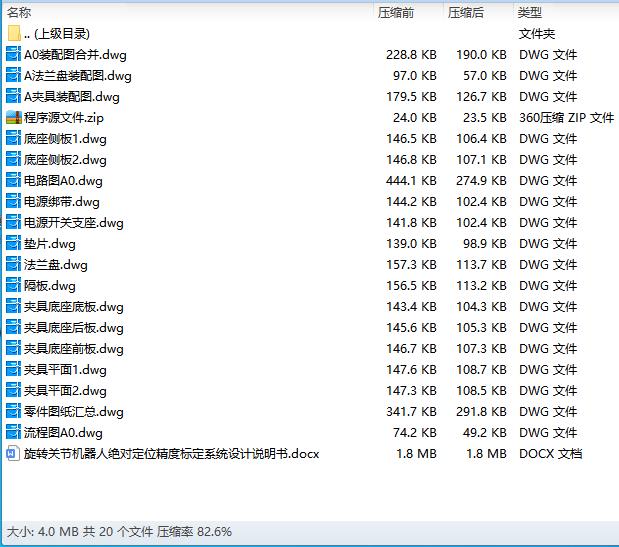This screenshot has width=619, height=547.
Task: Click the 隔板.dwg file icon
Action: (x=13, y=285)
